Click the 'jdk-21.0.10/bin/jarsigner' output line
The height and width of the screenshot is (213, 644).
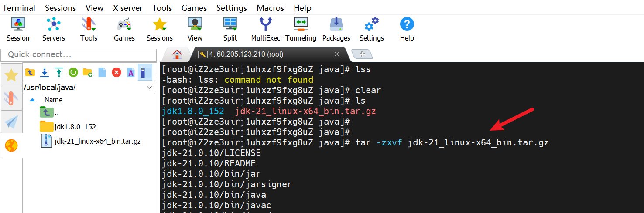point(226,184)
